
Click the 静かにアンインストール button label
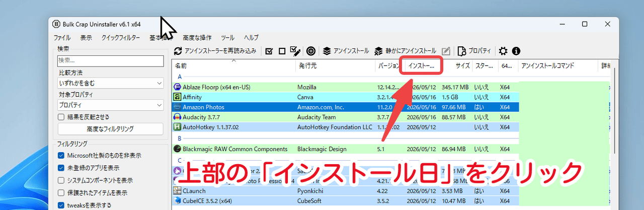[411, 51]
